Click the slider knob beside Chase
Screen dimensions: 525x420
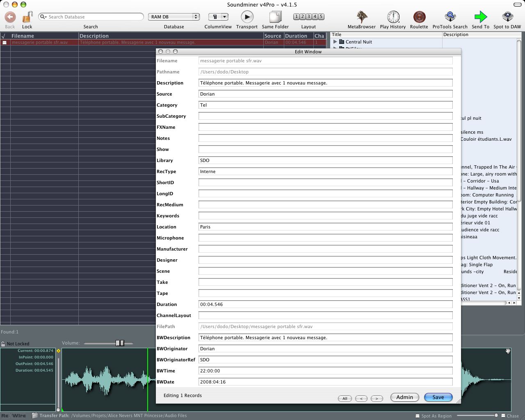[496, 415]
